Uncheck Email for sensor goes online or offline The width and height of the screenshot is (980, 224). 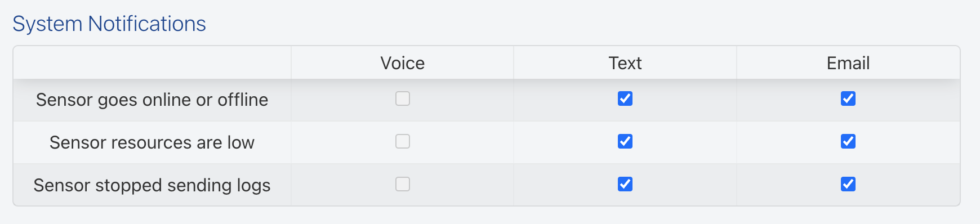click(x=848, y=98)
